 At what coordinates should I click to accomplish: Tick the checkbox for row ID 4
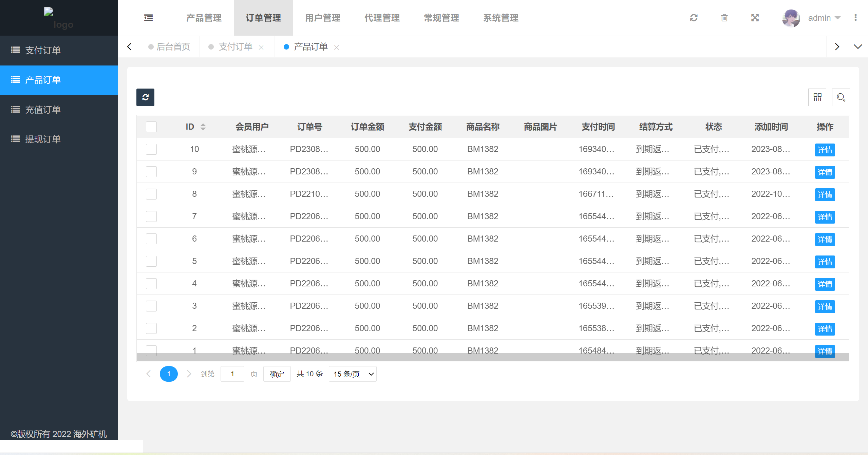(x=151, y=284)
